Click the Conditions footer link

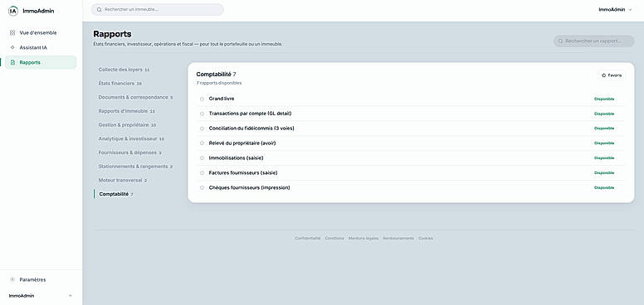[x=334, y=238]
